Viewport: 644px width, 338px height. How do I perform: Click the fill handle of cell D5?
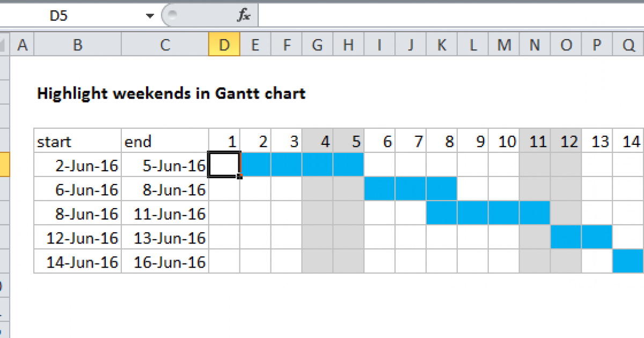pyautogui.click(x=240, y=177)
